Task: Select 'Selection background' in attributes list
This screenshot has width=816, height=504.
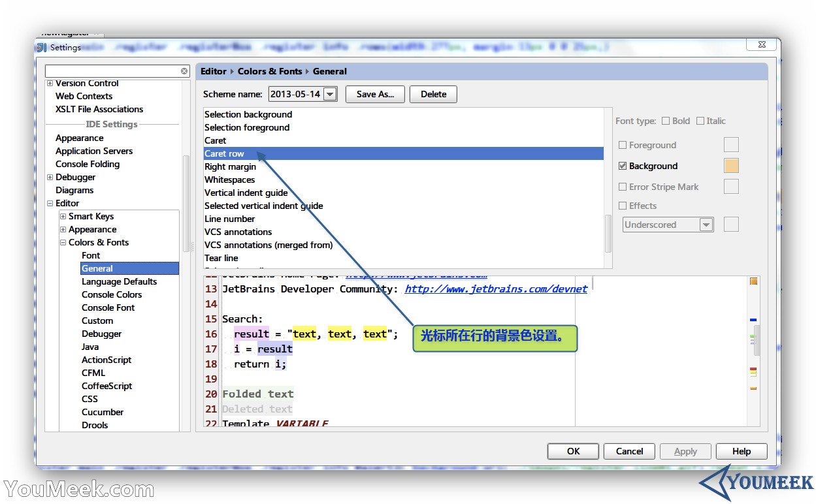Action: pyautogui.click(x=403, y=114)
